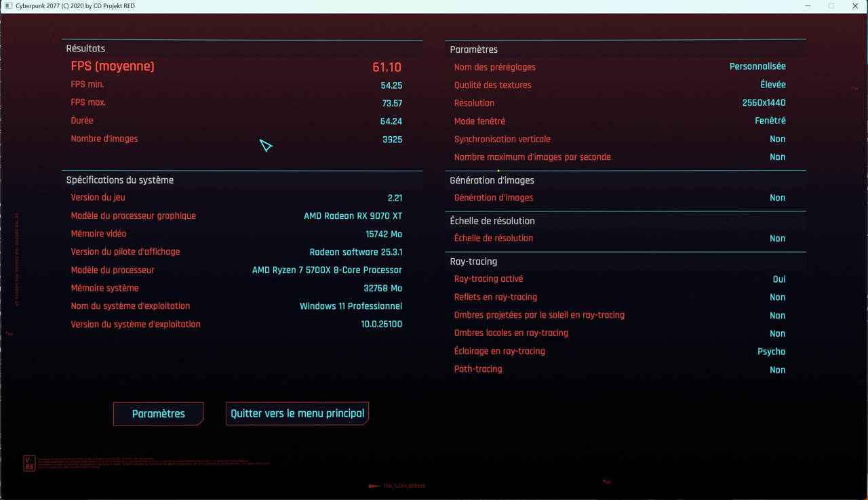Click 'Non' in the Nombre maximum d'images row
This screenshot has height=500, width=868.
tap(778, 157)
